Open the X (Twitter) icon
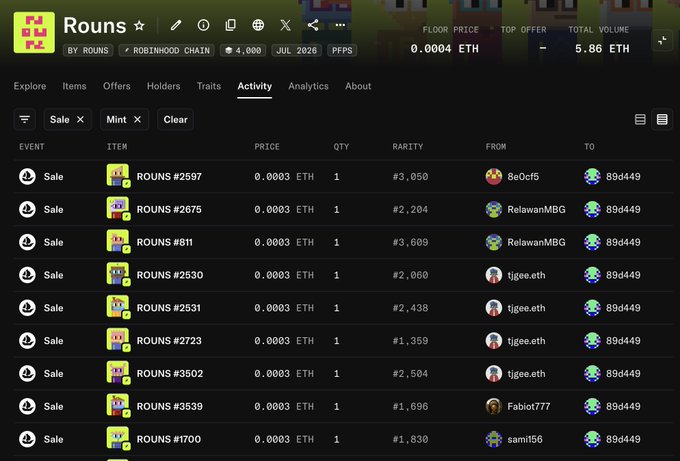 point(285,25)
